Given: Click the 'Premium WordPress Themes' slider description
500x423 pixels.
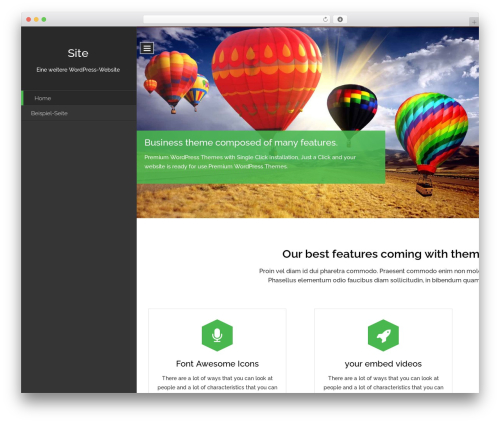Looking at the screenshot, I should (250, 162).
